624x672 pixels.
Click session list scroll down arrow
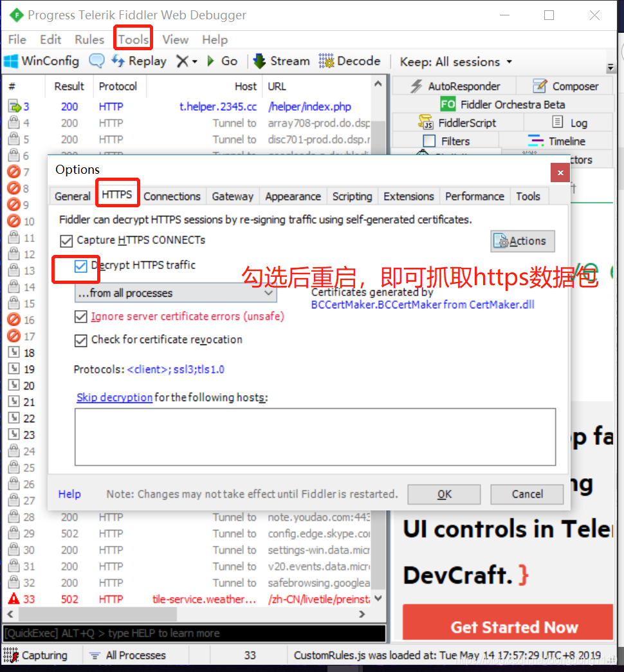coord(378,598)
